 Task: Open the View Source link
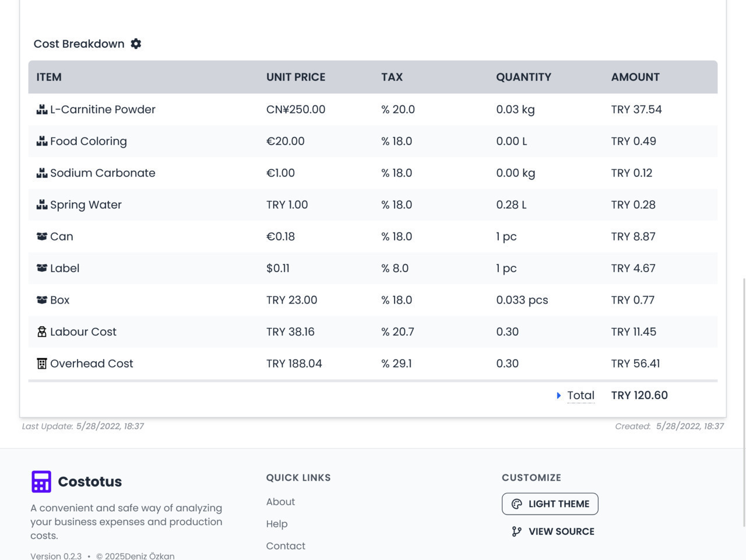[561, 531]
